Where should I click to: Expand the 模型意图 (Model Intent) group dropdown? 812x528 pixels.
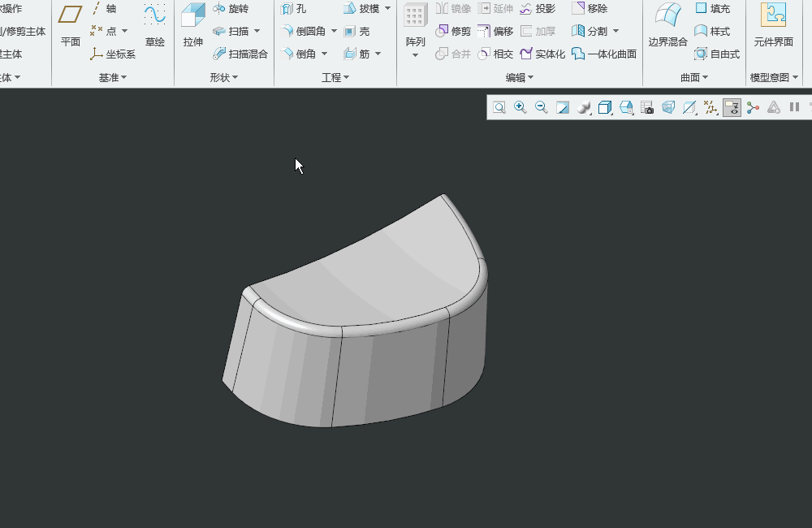click(x=774, y=77)
